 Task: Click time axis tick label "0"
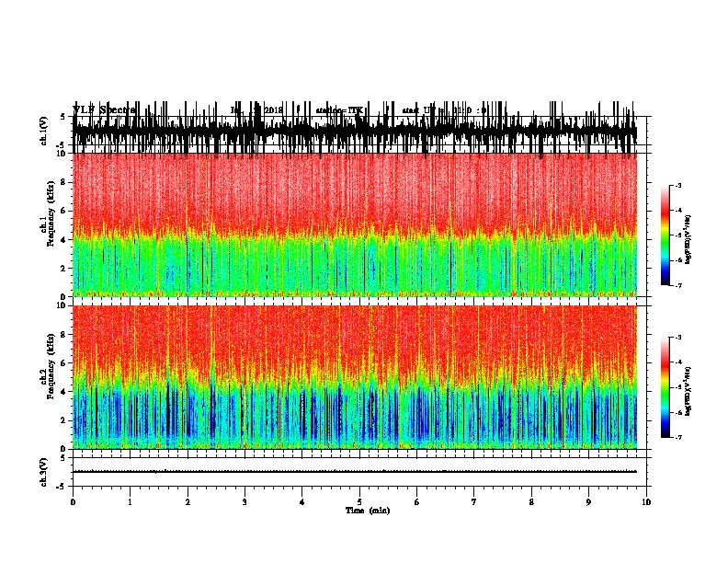pyautogui.click(x=73, y=502)
